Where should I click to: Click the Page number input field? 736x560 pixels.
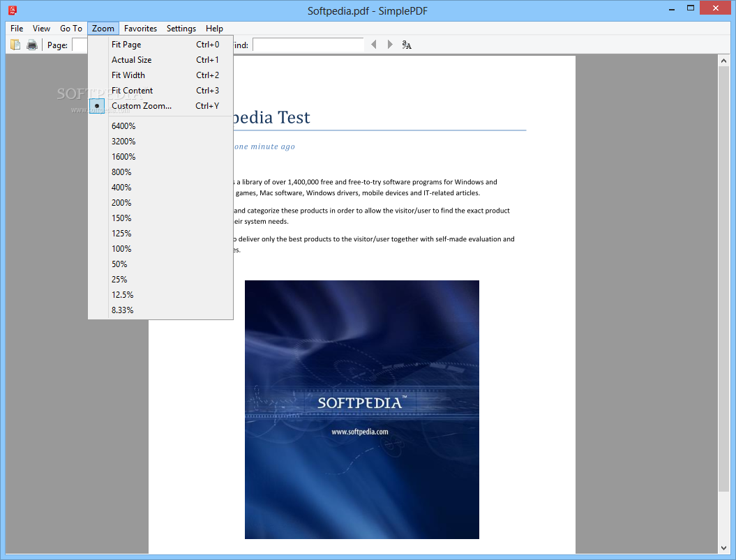[x=80, y=45]
